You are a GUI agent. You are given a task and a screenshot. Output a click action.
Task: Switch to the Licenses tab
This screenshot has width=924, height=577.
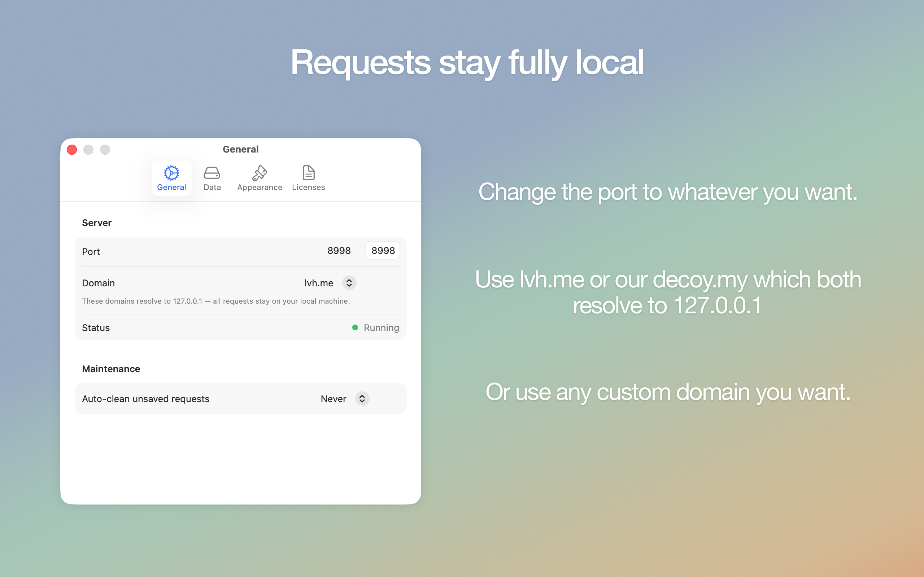309,178
